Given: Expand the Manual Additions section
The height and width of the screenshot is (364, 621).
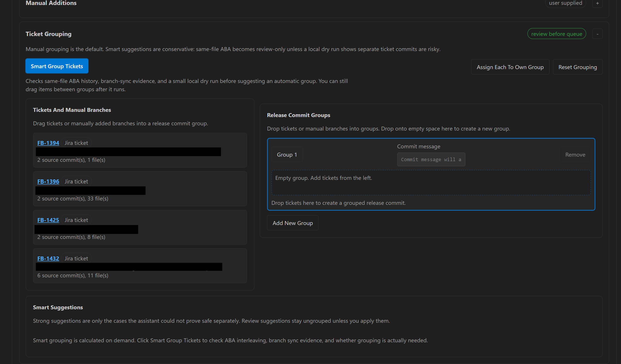Looking at the screenshot, I should pyautogui.click(x=597, y=3).
